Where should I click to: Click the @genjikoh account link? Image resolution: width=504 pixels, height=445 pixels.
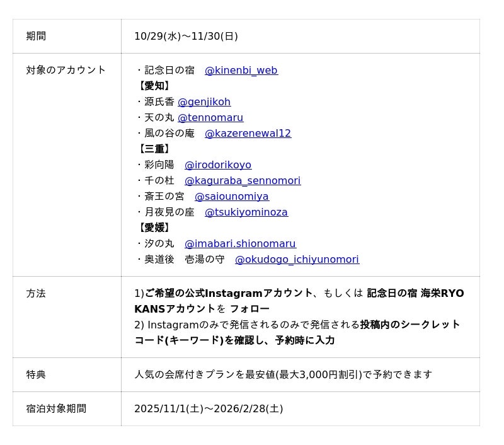(203, 102)
